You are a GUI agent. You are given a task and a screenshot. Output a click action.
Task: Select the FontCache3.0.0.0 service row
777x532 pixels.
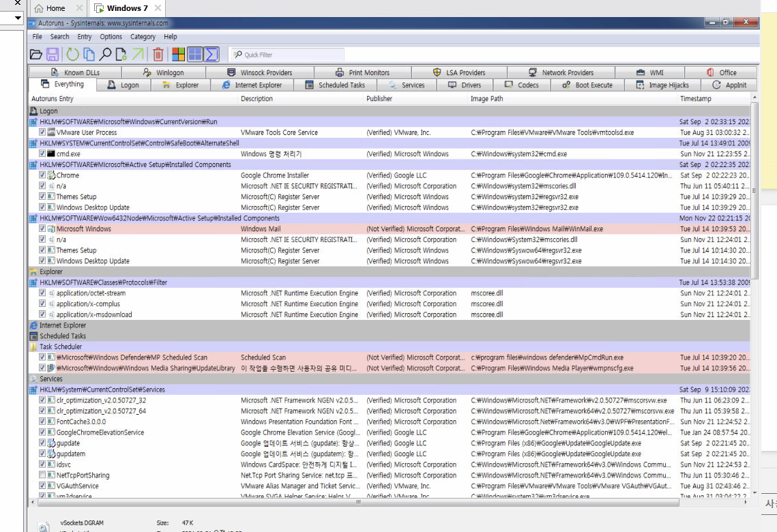pyautogui.click(x=389, y=422)
